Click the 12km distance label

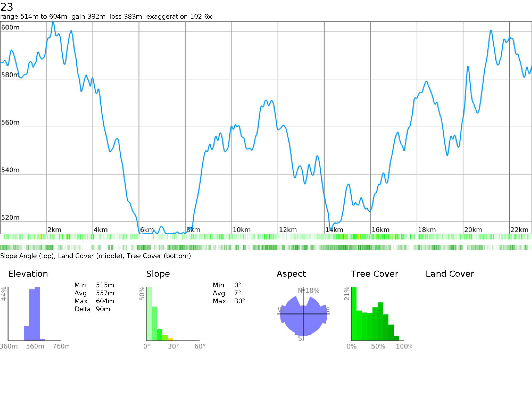[x=288, y=230]
